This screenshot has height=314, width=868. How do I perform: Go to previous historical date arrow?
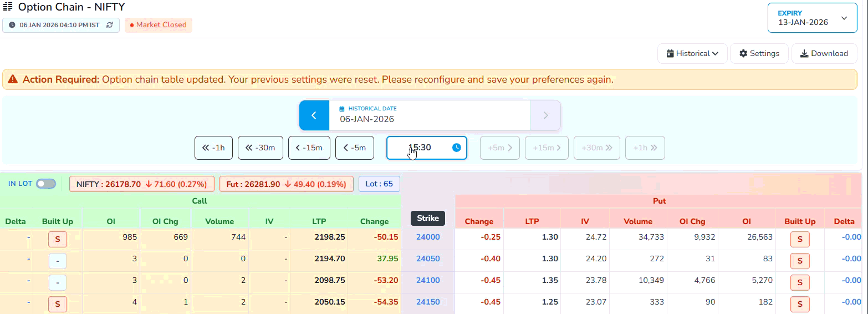click(x=314, y=115)
